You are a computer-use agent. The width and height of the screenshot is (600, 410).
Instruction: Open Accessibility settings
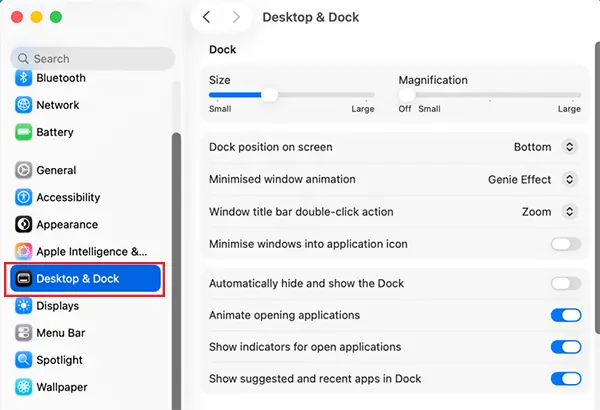68,197
